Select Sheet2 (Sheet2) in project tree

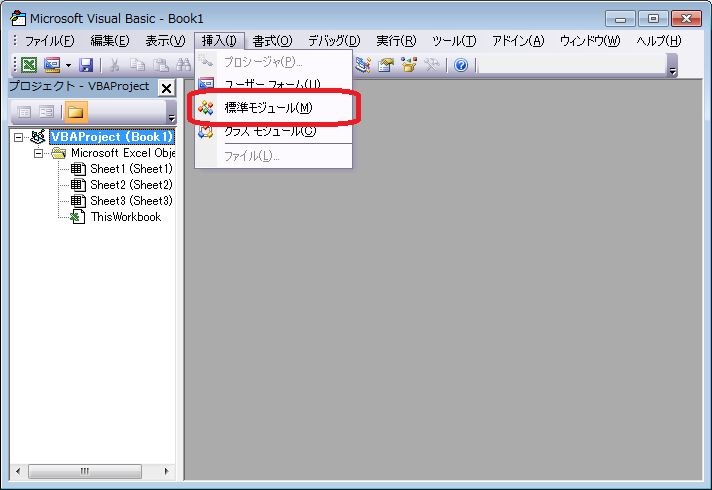pos(131,185)
